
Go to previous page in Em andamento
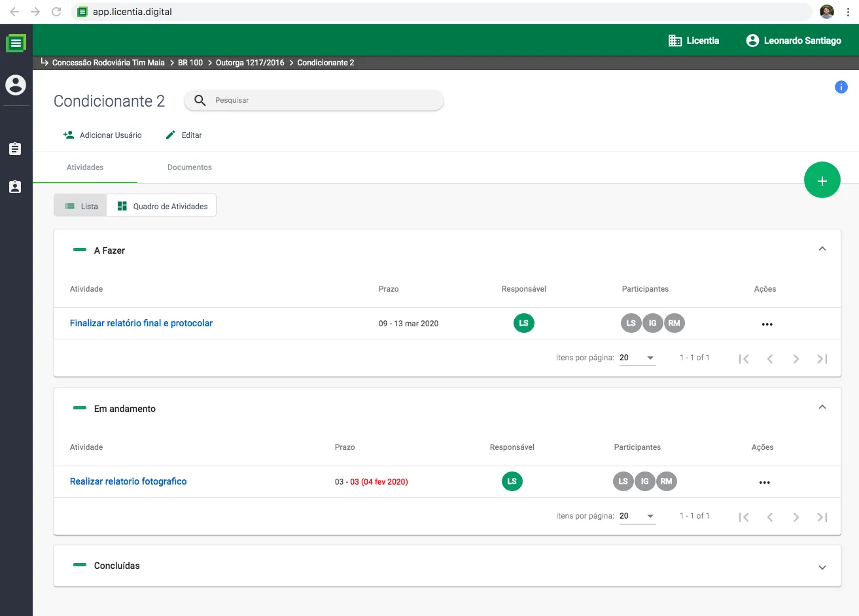[770, 517]
